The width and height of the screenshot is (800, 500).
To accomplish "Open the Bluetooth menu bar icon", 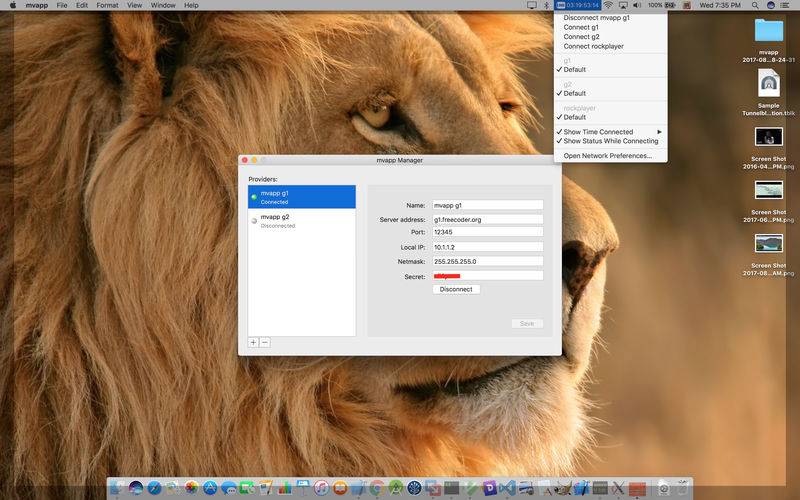I will click(x=546, y=5).
